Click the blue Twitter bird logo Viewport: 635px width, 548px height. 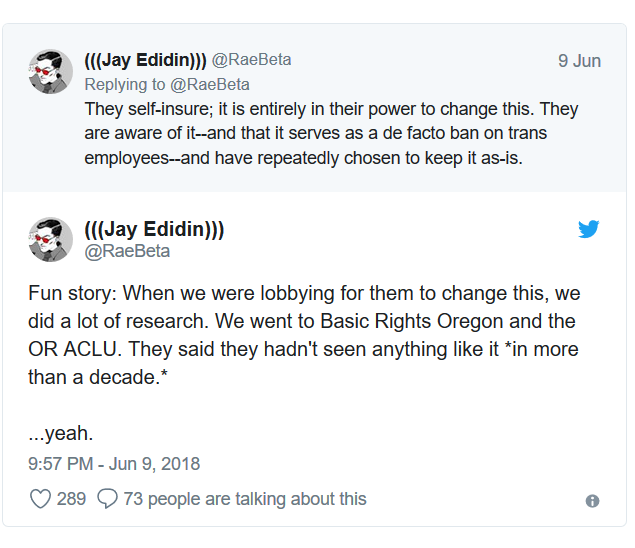(x=589, y=229)
